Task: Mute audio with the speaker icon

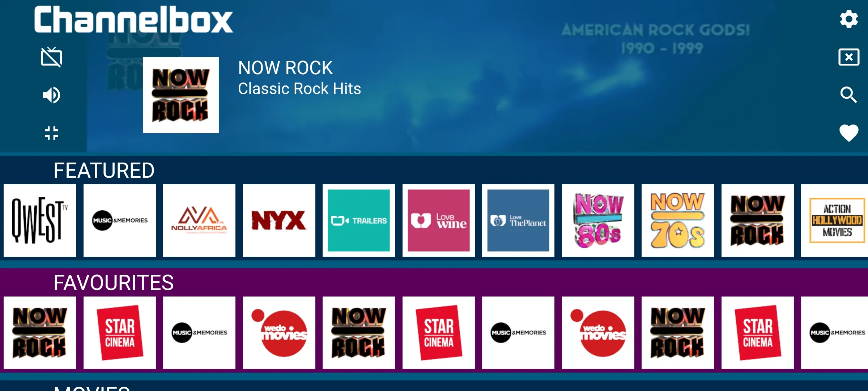Action: (x=51, y=95)
